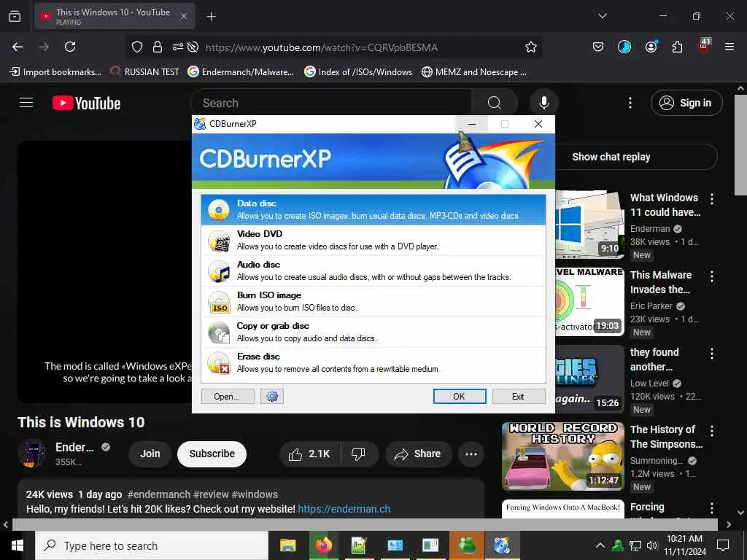Select Copy or grab disc entry
This screenshot has height=560, width=747.
(x=373, y=332)
